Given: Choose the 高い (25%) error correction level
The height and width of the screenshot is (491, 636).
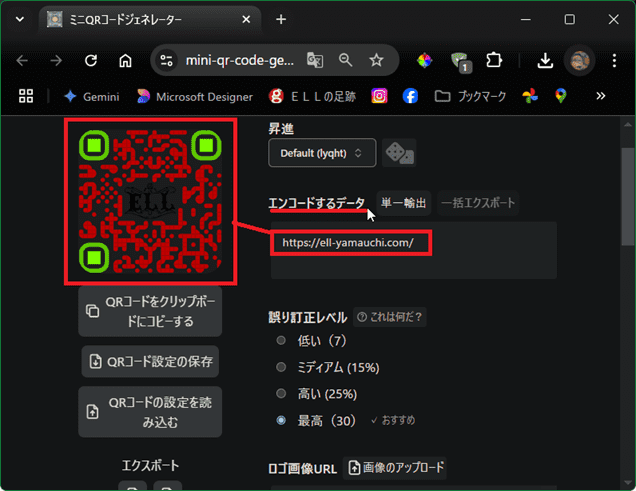Looking at the screenshot, I should point(281,393).
